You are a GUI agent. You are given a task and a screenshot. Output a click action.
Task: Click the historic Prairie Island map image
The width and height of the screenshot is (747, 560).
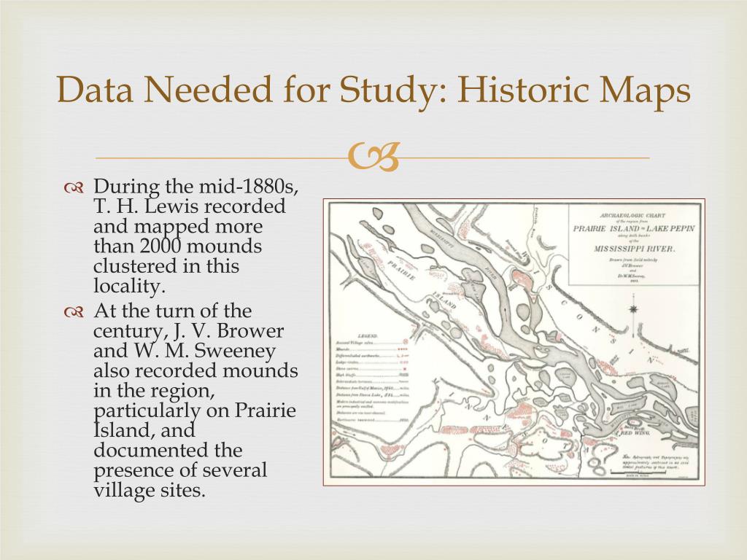coord(514,343)
